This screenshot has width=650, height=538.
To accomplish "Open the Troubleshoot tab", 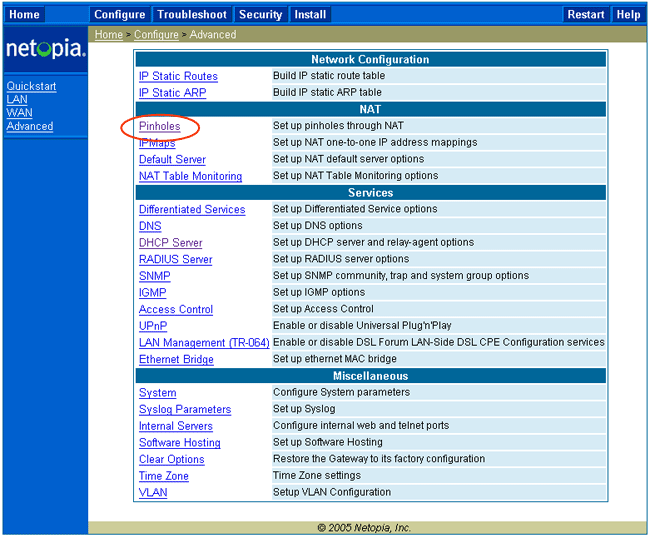I will click(192, 15).
